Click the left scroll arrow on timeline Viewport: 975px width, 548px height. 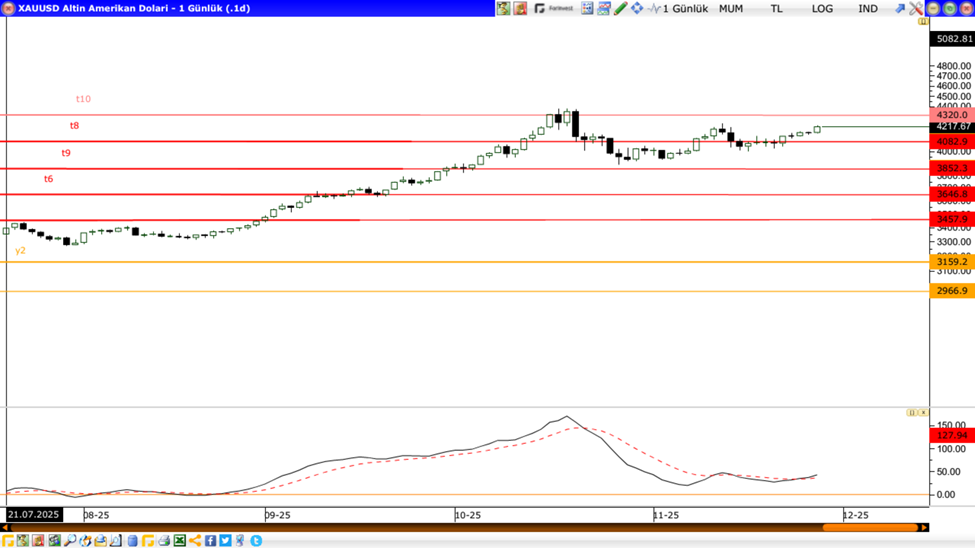[x=6, y=528]
